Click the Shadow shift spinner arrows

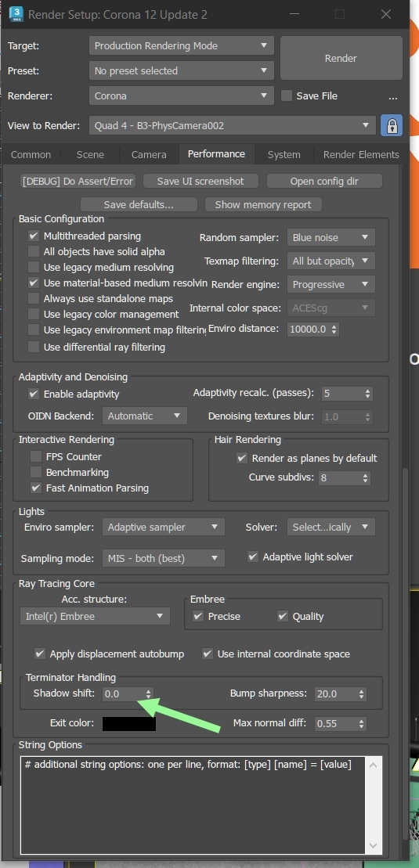(x=149, y=693)
